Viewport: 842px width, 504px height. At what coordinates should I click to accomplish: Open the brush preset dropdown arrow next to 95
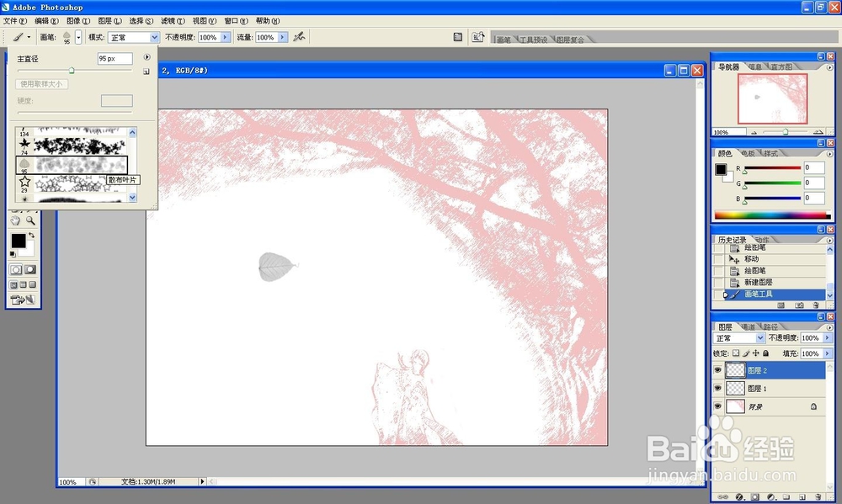tap(78, 37)
